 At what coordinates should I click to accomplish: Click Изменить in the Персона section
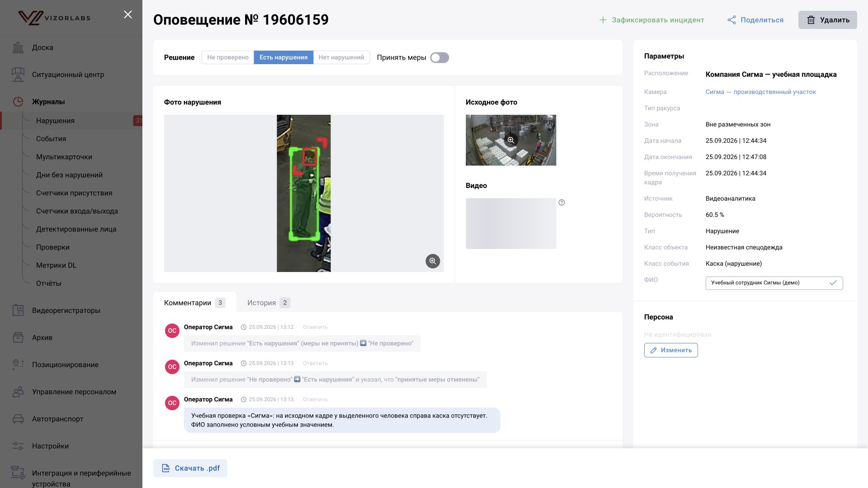(x=671, y=350)
